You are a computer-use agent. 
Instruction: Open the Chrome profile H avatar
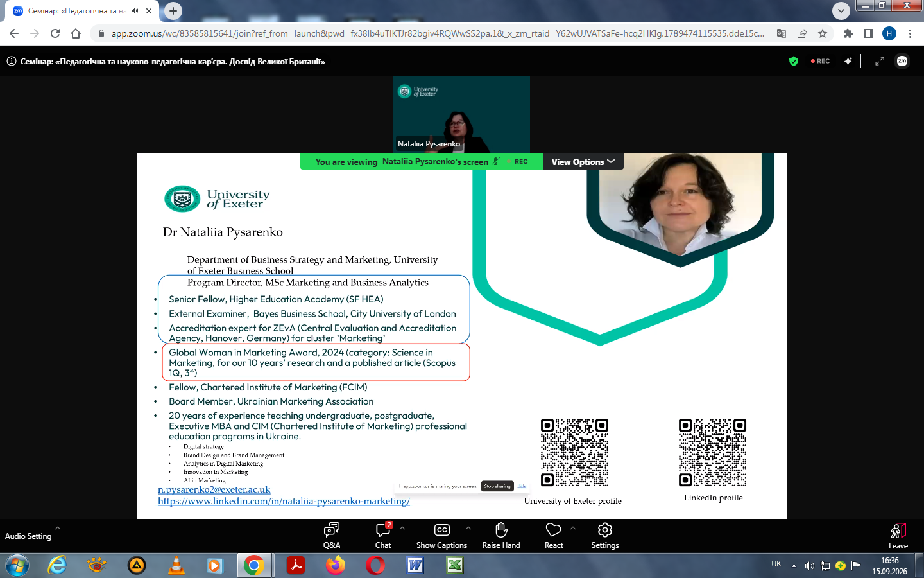click(x=889, y=33)
